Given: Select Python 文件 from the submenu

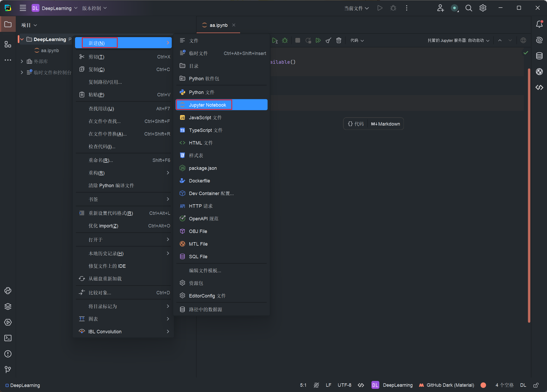Looking at the screenshot, I should point(221,92).
